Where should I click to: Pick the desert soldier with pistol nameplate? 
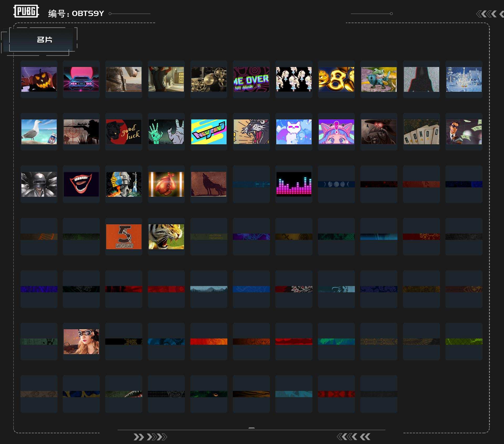pos(124,79)
